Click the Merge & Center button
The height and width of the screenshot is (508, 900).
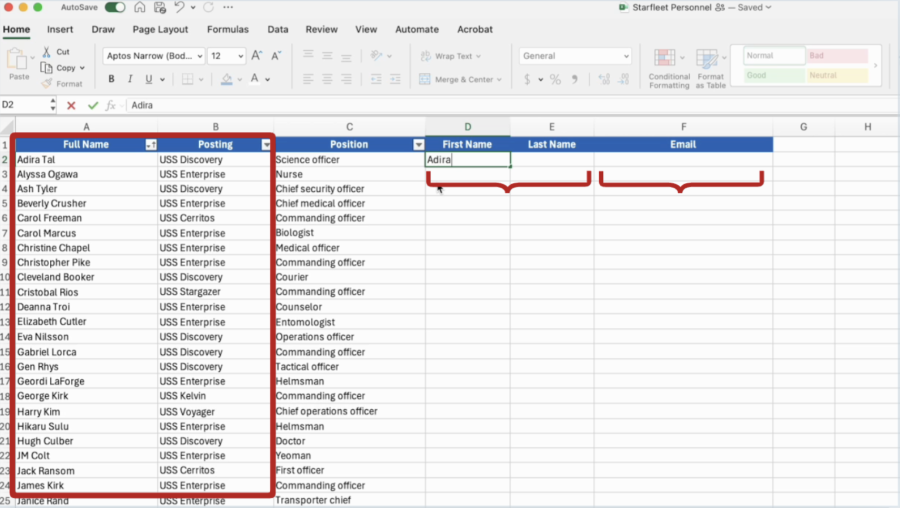click(x=460, y=79)
